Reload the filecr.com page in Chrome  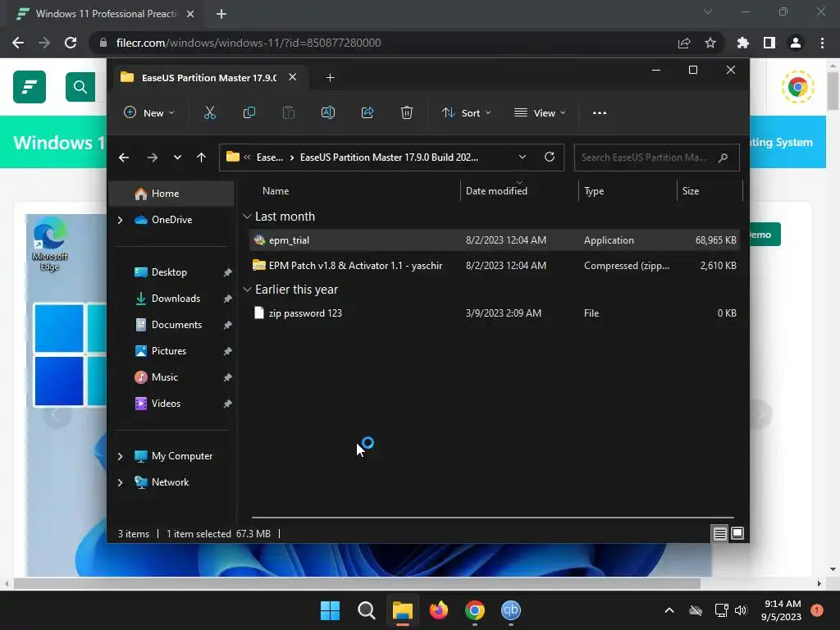tap(71, 43)
